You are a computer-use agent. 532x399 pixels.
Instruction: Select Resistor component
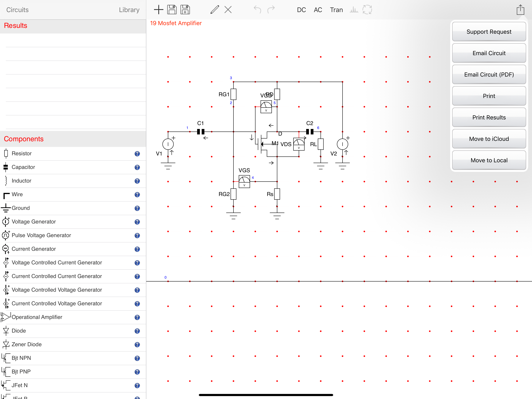point(73,154)
